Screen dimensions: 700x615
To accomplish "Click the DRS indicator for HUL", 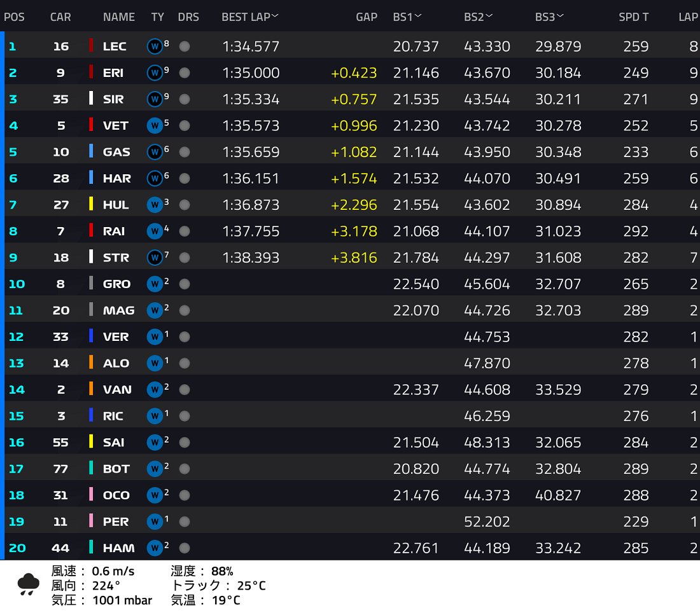I will pyautogui.click(x=185, y=205).
